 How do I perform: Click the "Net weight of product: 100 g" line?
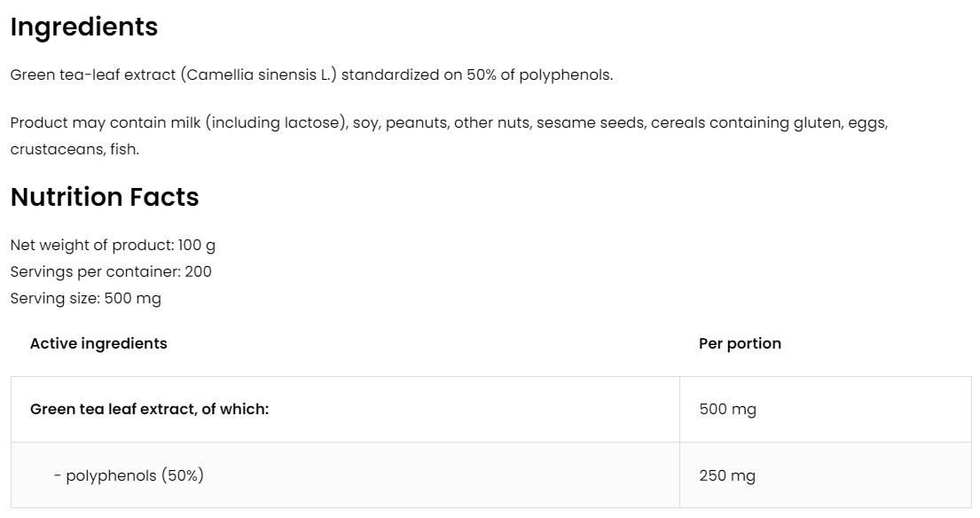click(113, 245)
